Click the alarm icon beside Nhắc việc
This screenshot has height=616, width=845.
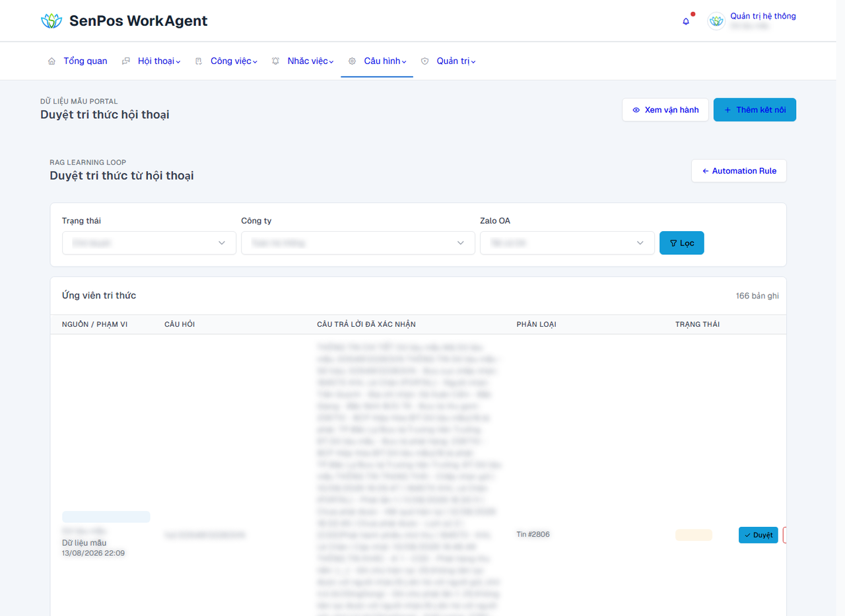coord(275,61)
